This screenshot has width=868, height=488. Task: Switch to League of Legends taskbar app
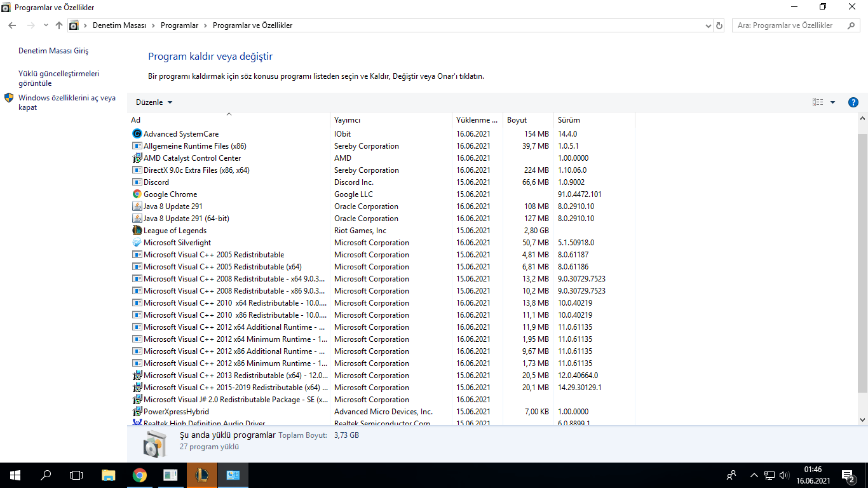click(202, 475)
